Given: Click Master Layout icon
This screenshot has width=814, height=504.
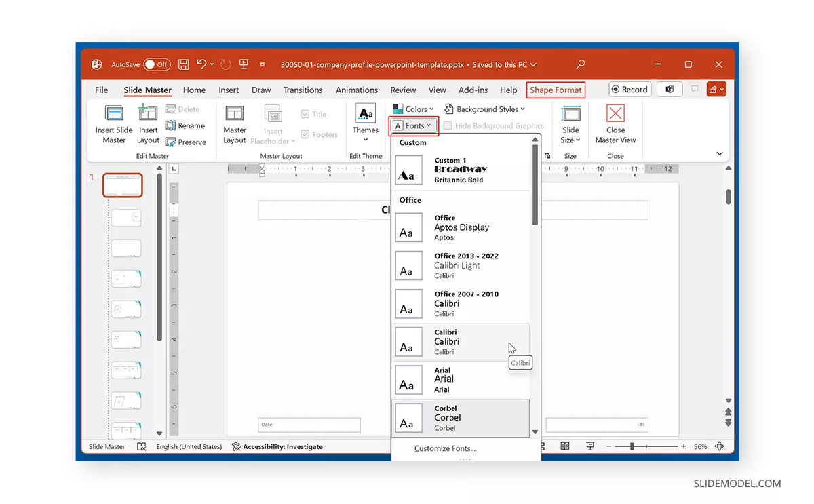Looking at the screenshot, I should coord(235,113).
